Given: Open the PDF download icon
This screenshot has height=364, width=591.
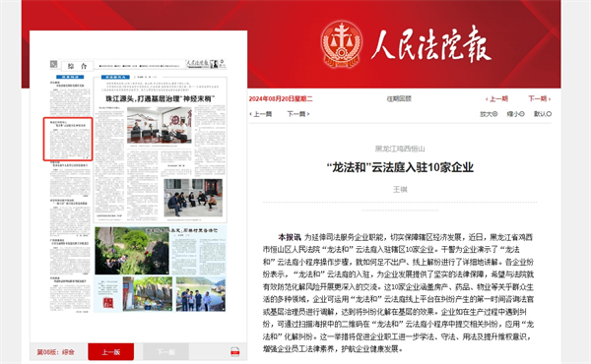Looking at the screenshot, I should [234, 352].
